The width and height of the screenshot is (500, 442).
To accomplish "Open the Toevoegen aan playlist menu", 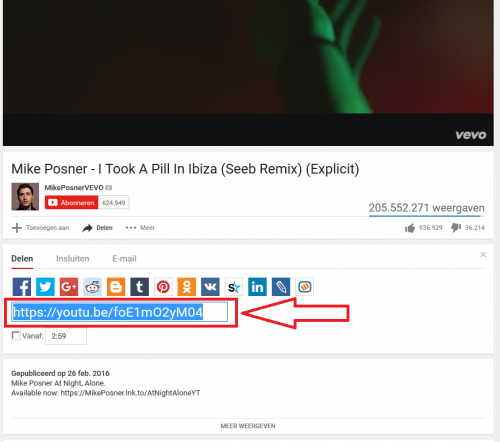I will pyautogui.click(x=41, y=228).
